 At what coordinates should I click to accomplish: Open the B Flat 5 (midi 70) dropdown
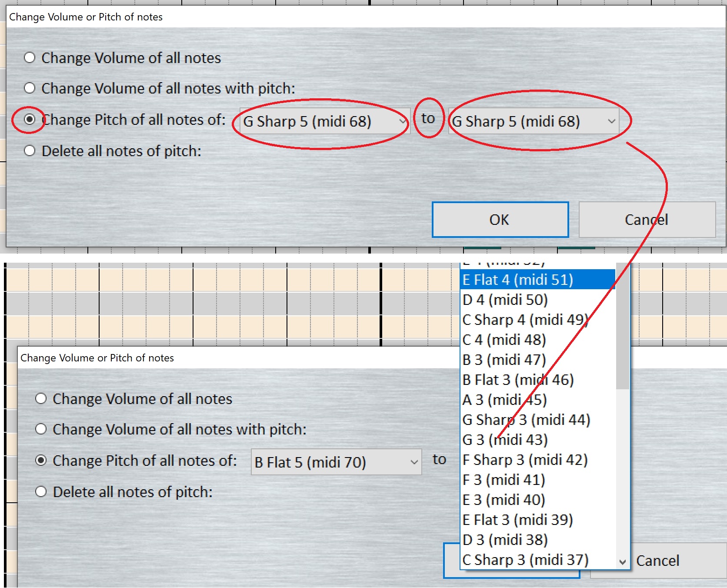click(336, 462)
